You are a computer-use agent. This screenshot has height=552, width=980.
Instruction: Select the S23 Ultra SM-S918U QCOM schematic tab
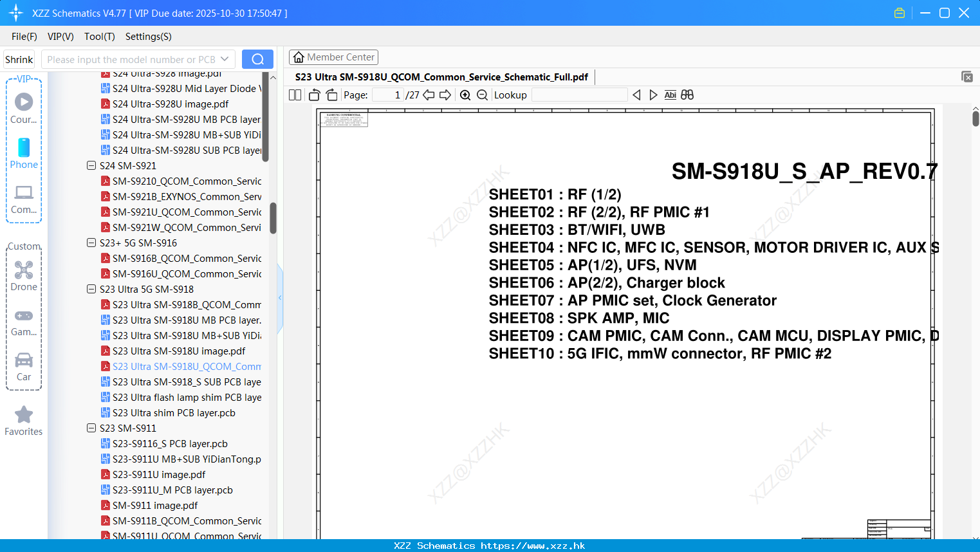[x=441, y=77]
